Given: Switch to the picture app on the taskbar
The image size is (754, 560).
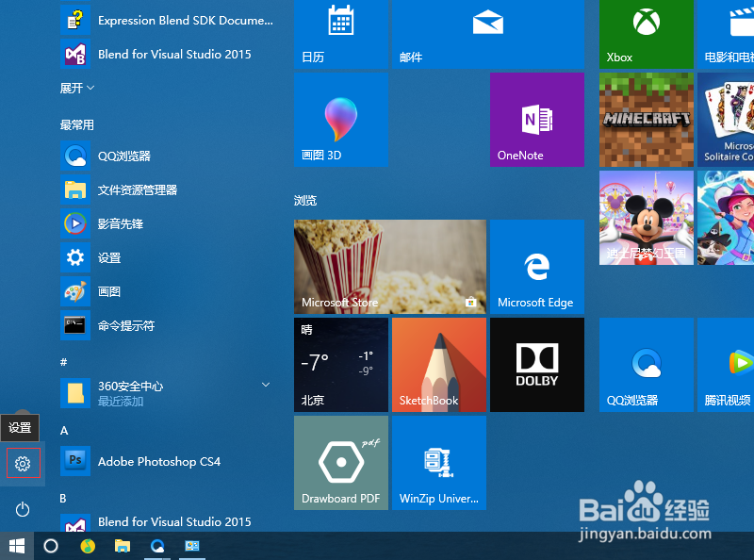Looking at the screenshot, I should pos(192,546).
